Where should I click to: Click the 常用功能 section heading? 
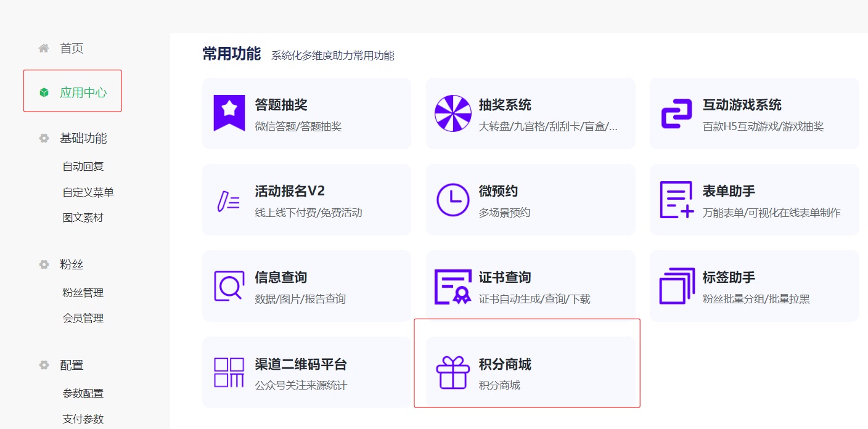[x=232, y=54]
